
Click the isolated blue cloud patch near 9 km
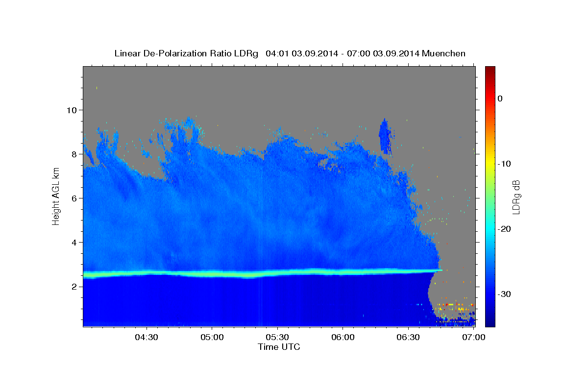click(385, 136)
